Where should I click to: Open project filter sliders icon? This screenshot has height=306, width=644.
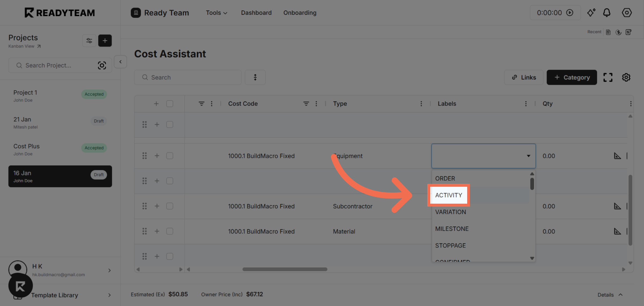click(x=89, y=41)
